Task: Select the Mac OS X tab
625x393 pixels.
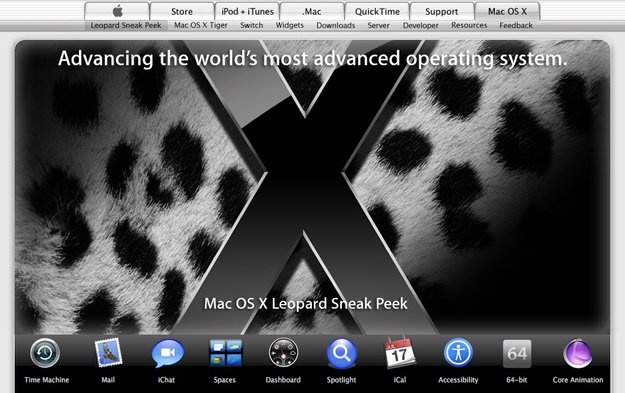Action: (x=507, y=11)
